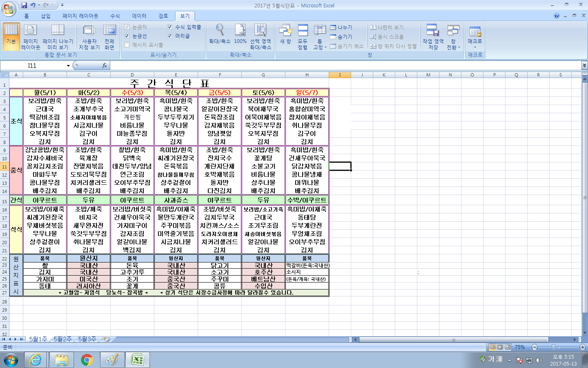
Task: Click the 나누기 (Split) button
Action: 341,27
